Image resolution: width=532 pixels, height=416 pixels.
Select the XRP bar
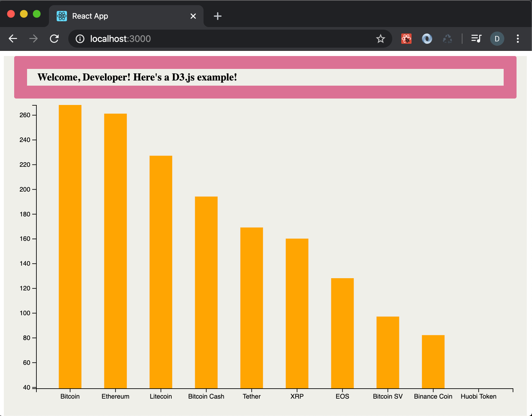297,313
